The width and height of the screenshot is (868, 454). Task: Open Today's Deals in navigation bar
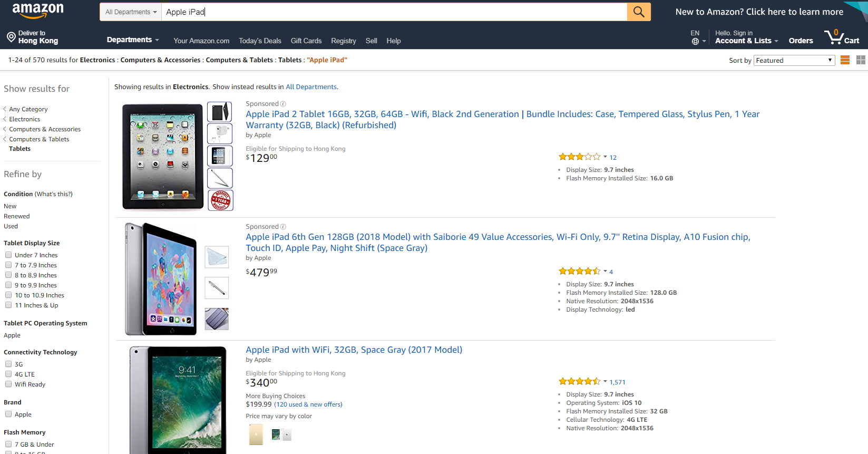[x=260, y=41]
